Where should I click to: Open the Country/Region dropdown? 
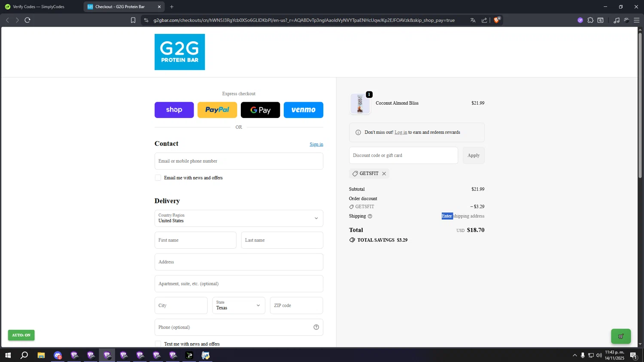pos(239,218)
